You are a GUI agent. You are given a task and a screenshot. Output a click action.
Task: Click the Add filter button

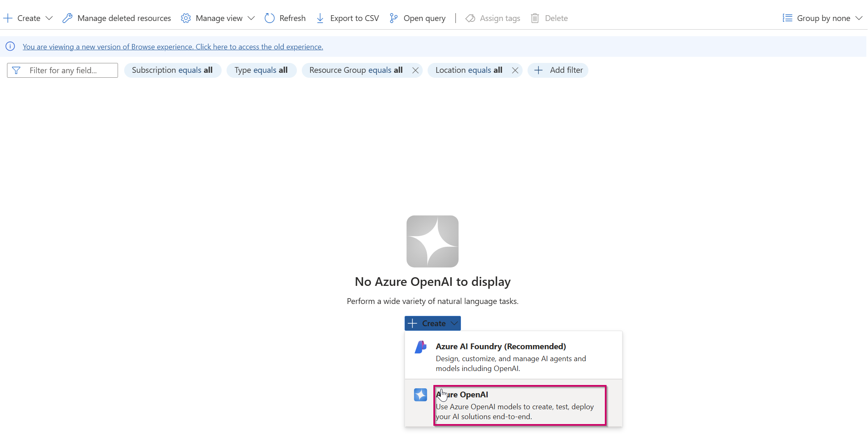coord(558,70)
